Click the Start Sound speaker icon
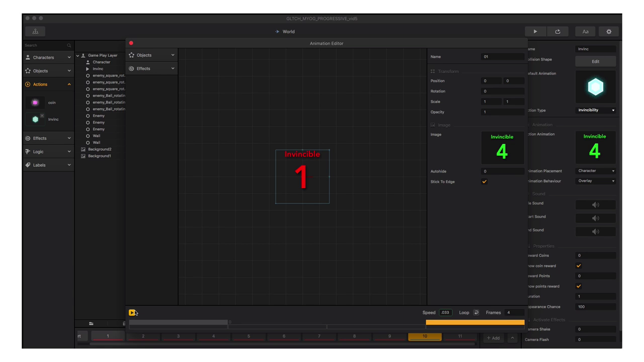Viewport: 644px width, 362px height. point(595,218)
